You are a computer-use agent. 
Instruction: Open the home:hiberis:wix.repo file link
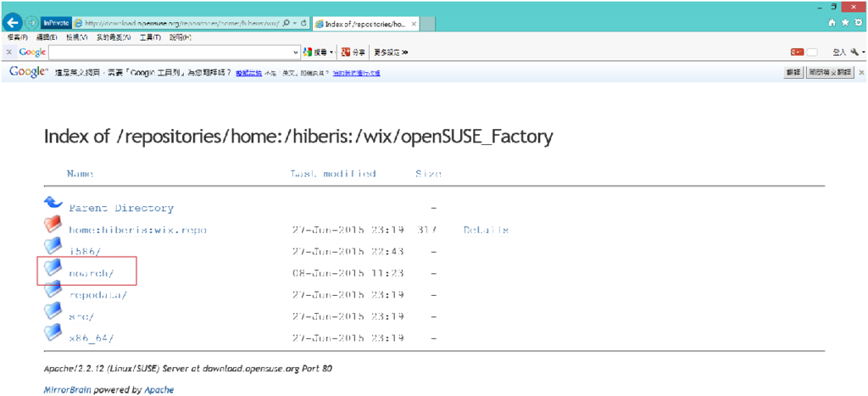[x=137, y=230]
